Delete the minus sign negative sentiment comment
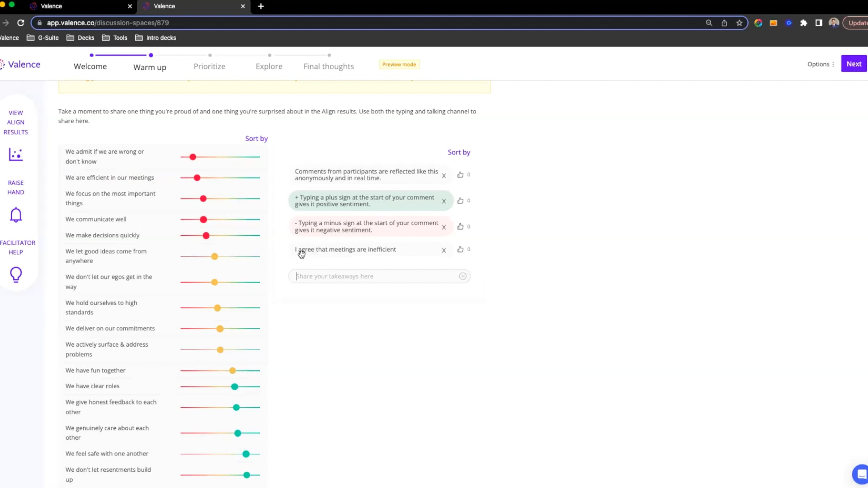Image resolution: width=868 pixels, height=488 pixels. [x=444, y=227]
